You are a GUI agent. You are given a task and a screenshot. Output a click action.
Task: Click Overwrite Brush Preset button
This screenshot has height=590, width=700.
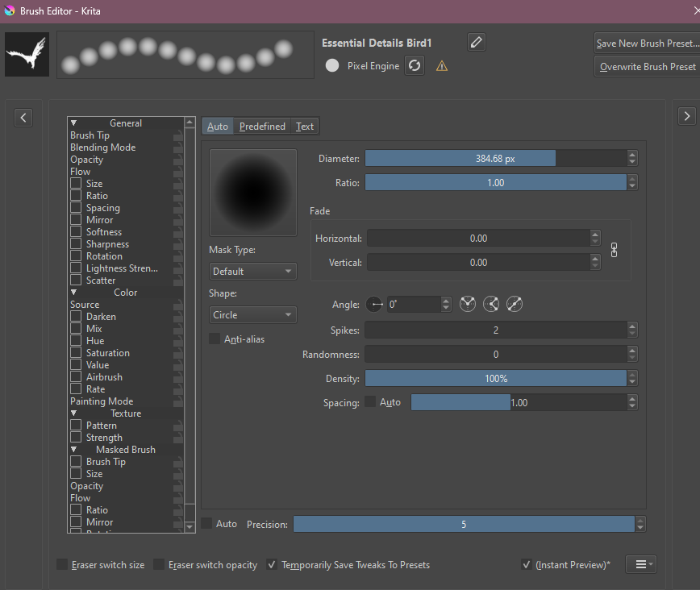click(x=647, y=67)
